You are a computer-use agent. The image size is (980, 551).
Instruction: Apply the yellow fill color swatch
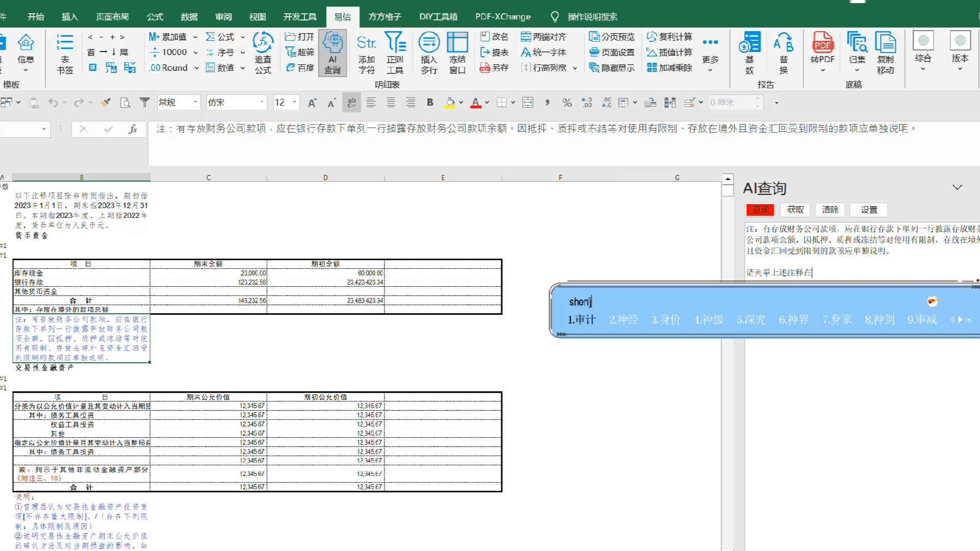point(450,103)
